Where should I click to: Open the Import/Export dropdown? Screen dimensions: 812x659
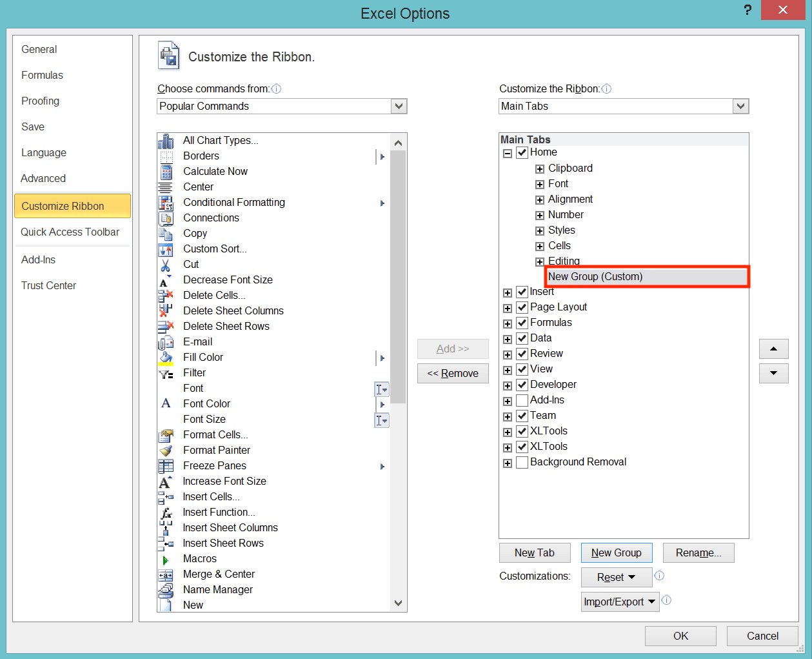pyautogui.click(x=620, y=602)
